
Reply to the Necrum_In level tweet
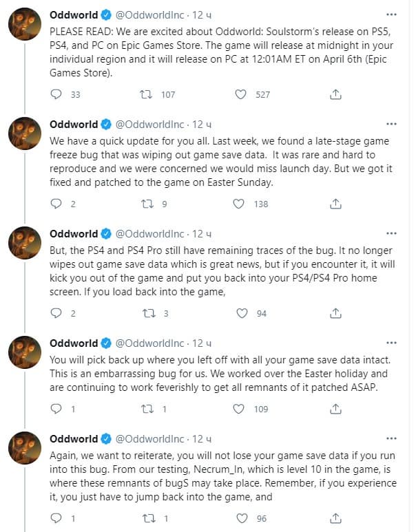(x=57, y=518)
